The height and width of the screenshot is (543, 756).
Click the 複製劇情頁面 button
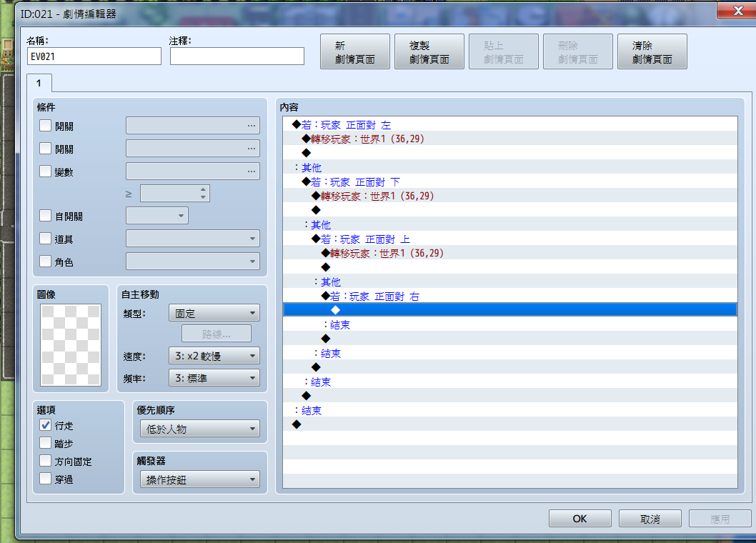pyautogui.click(x=429, y=51)
